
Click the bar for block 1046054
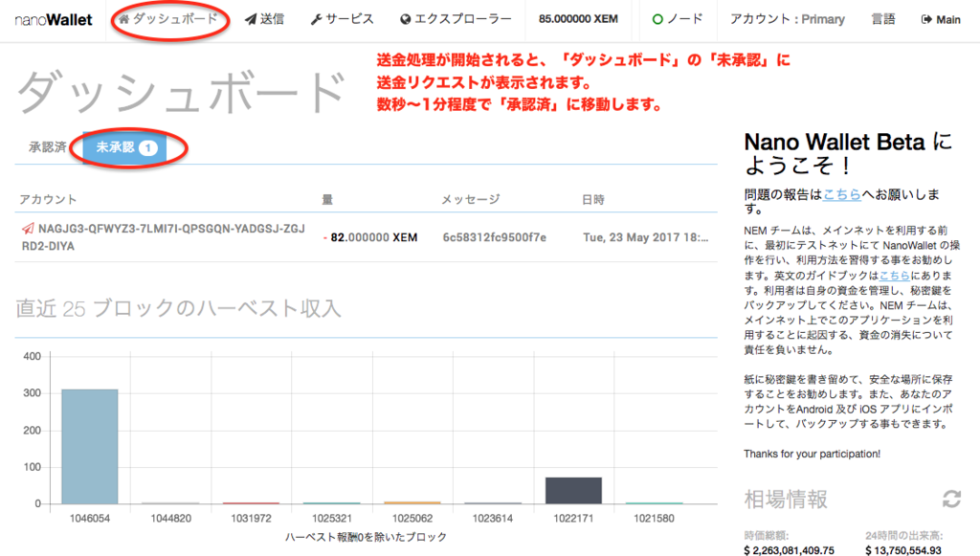pos(89,447)
